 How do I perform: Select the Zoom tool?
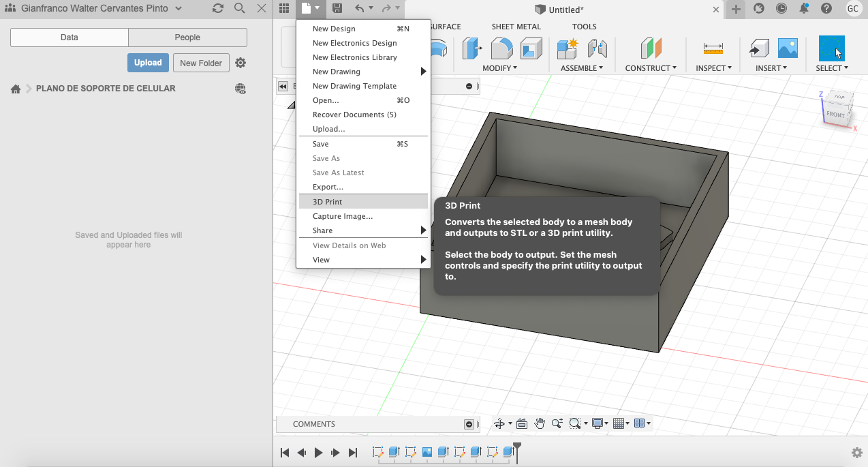click(557, 424)
